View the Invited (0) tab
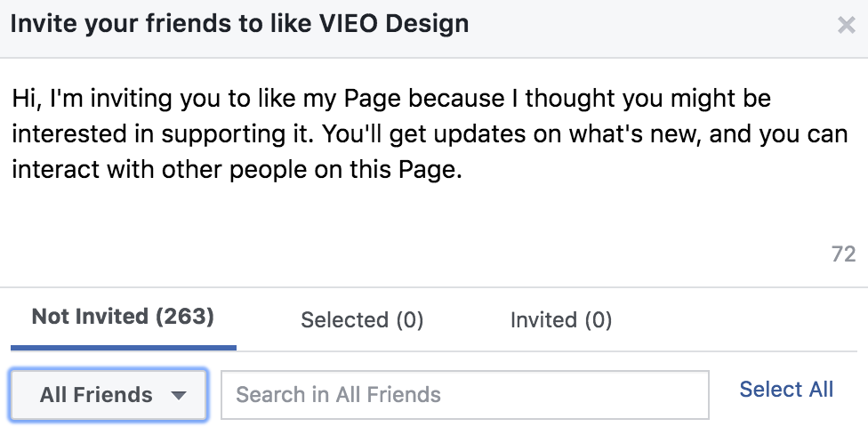The image size is (868, 435). point(561,320)
